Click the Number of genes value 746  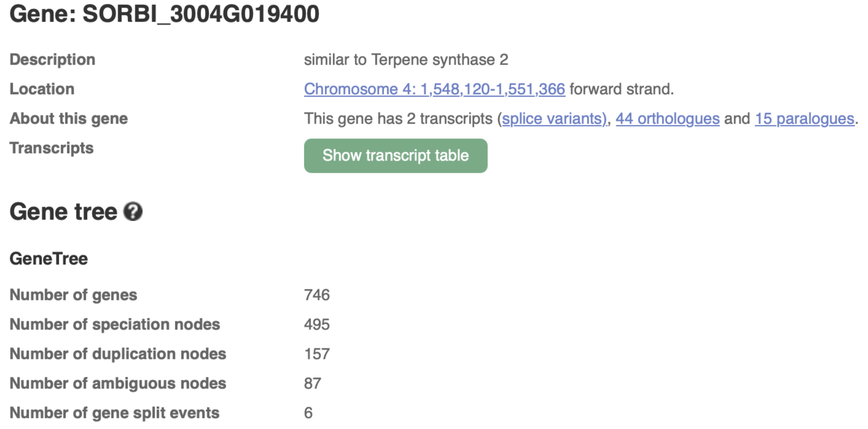coord(317,295)
